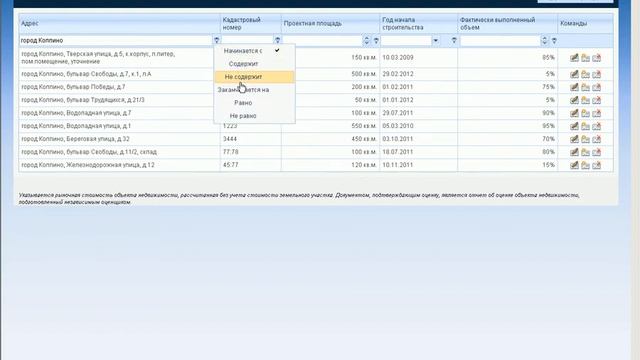Image resolution: width=640 pixels, height=360 pixels.
Task: Click red-X delete icon for Береговая улица row
Action: (x=596, y=139)
